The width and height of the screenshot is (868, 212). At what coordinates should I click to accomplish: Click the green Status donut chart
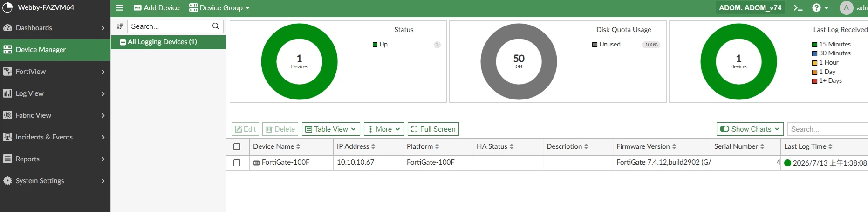(x=299, y=61)
